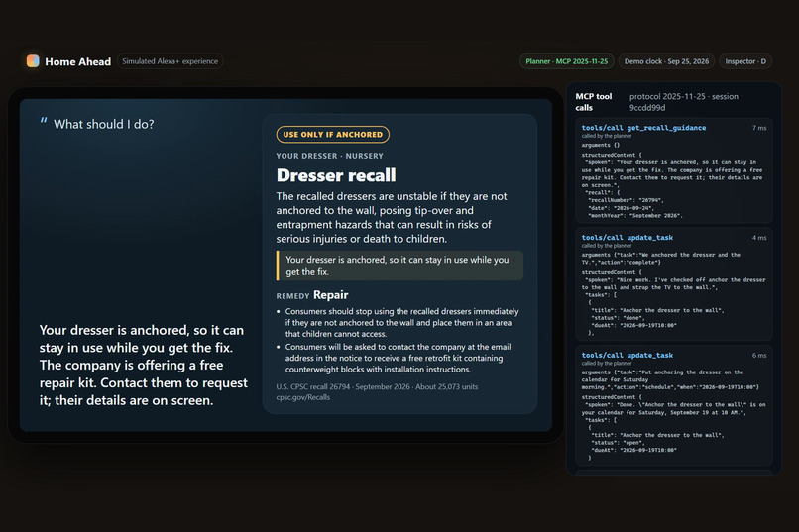Click the dresser recall description paragraph
The height and width of the screenshot is (532, 799).
[x=392, y=217]
